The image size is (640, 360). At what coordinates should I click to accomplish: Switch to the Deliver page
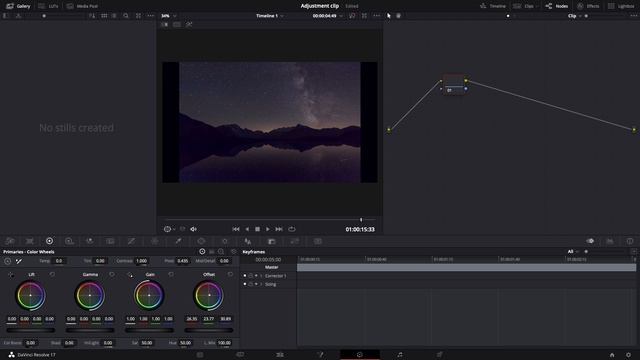click(x=440, y=355)
